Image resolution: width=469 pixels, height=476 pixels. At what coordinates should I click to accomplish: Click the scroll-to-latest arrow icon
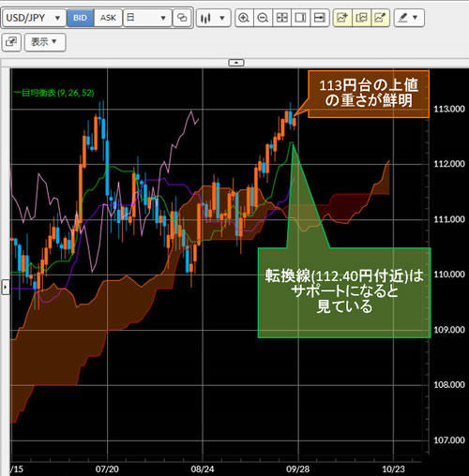[320, 18]
